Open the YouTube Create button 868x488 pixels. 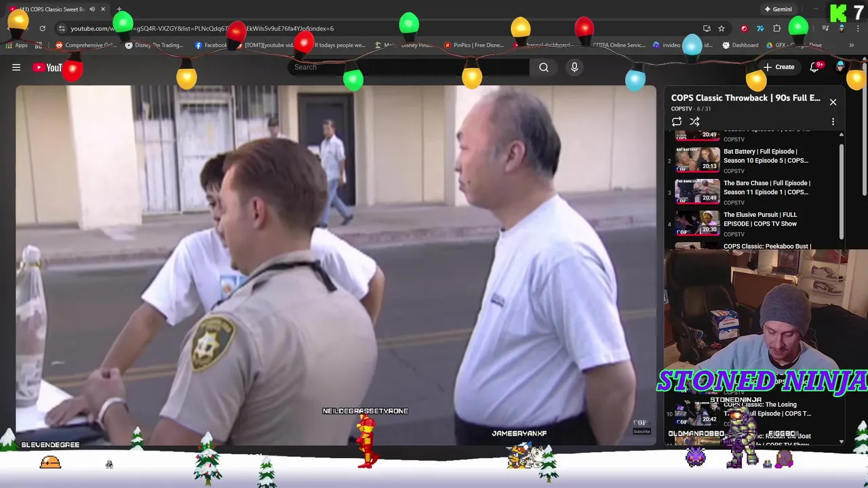click(778, 67)
